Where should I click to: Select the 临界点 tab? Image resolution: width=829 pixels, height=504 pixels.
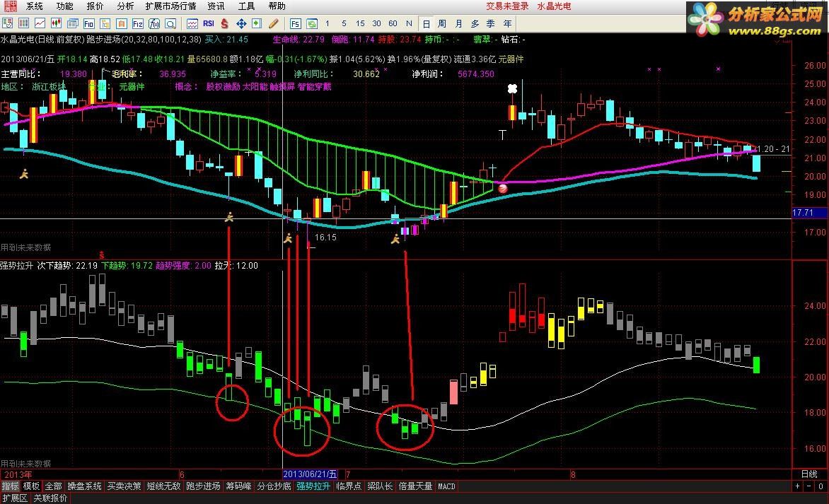coord(349,486)
